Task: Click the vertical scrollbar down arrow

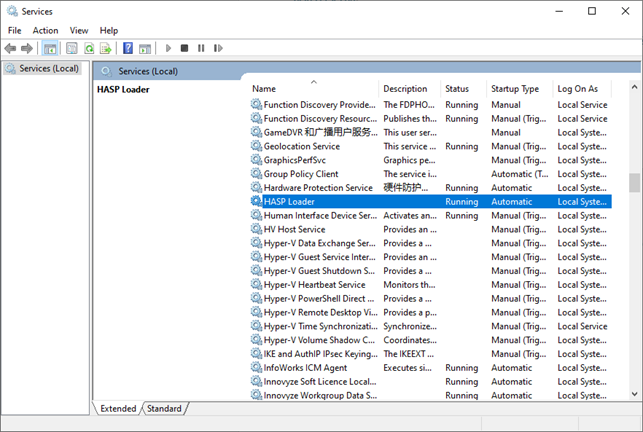Action: click(x=634, y=394)
